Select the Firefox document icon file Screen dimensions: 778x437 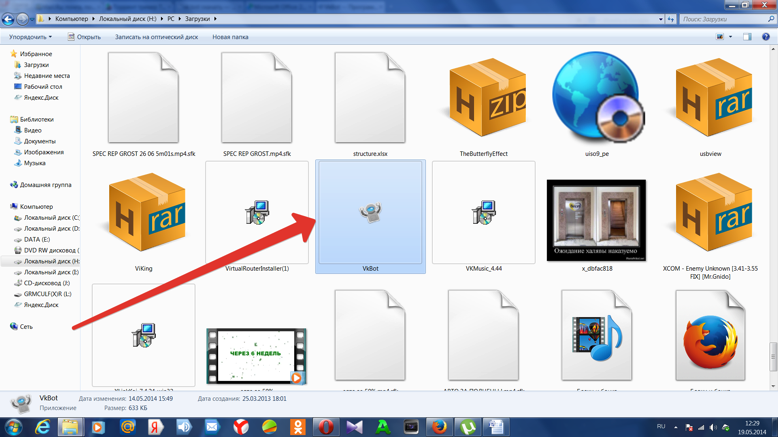pyautogui.click(x=711, y=336)
